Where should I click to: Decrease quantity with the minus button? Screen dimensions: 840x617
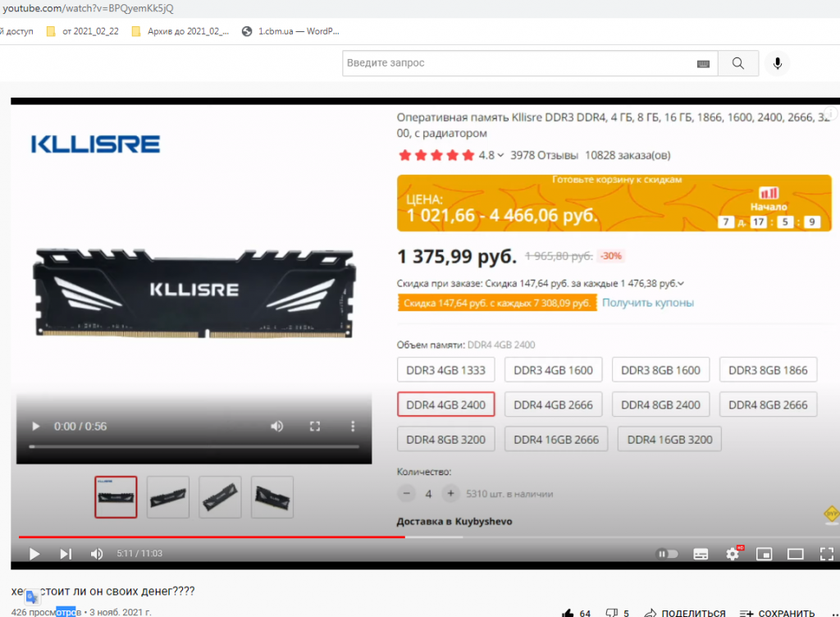407,493
